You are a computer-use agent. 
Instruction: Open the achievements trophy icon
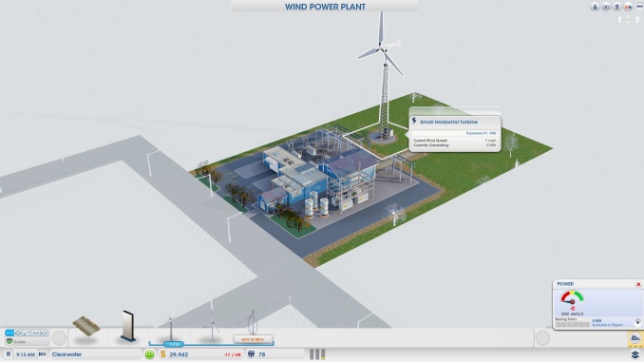(x=616, y=7)
